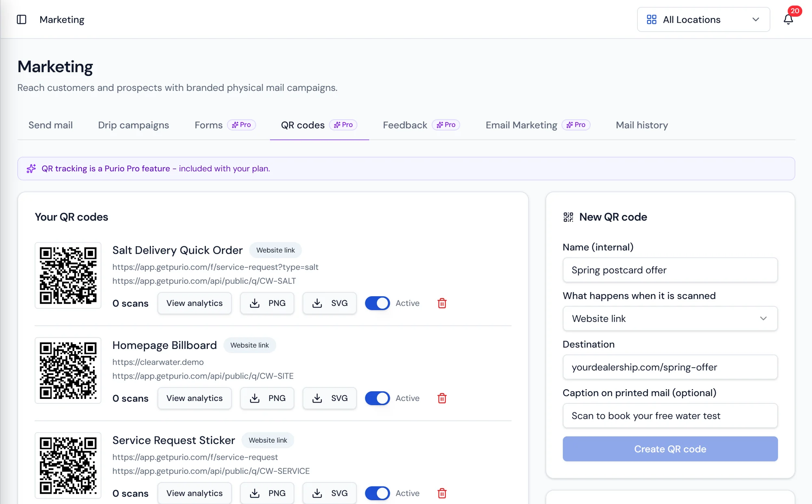
Task: Open the clearwater.demo link
Action: pos(158,362)
